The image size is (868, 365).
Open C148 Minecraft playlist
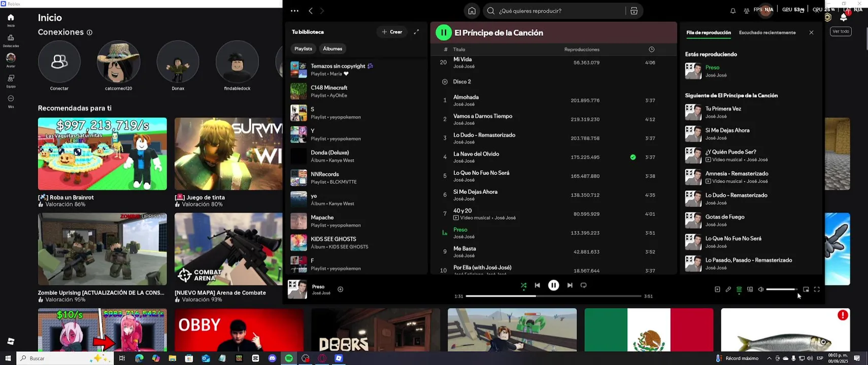(355, 91)
